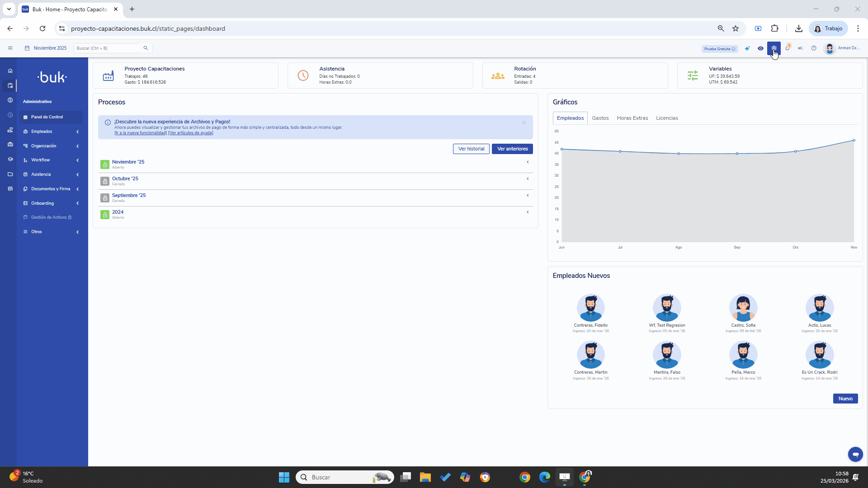Expand Documentos y Firma submenu
Screen dimensions: 868x488
(x=51, y=189)
